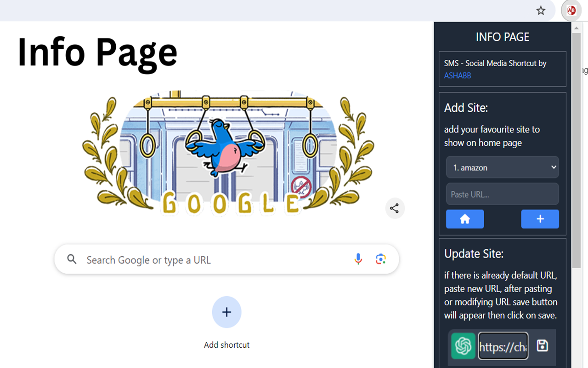Image resolution: width=588 pixels, height=368 pixels.
Task: Focus the Paste URL input field
Action: (x=503, y=194)
